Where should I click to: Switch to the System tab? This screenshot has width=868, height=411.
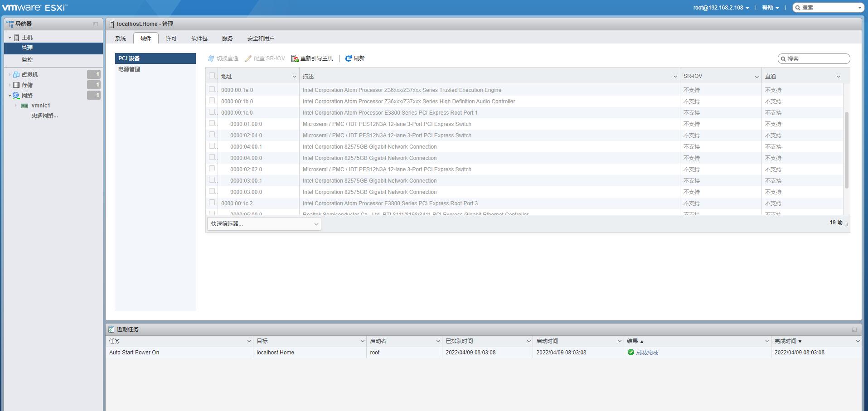point(121,39)
